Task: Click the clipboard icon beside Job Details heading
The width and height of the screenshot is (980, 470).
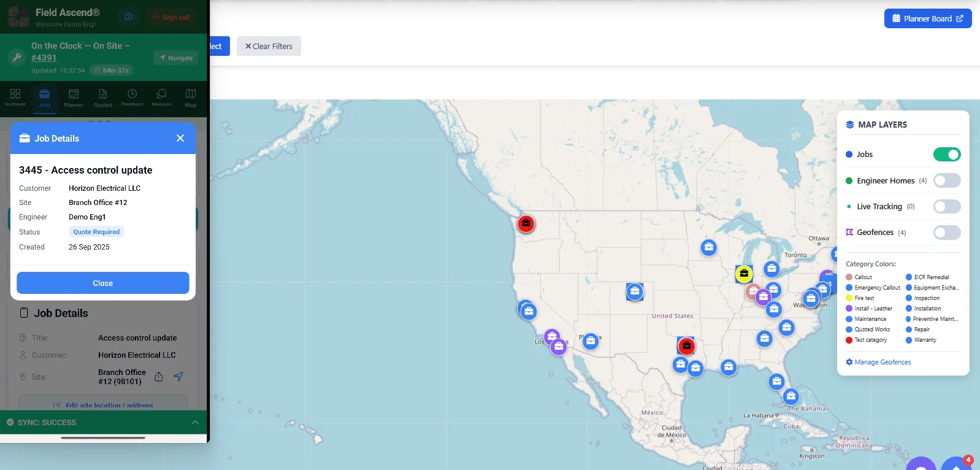Action: [24, 313]
